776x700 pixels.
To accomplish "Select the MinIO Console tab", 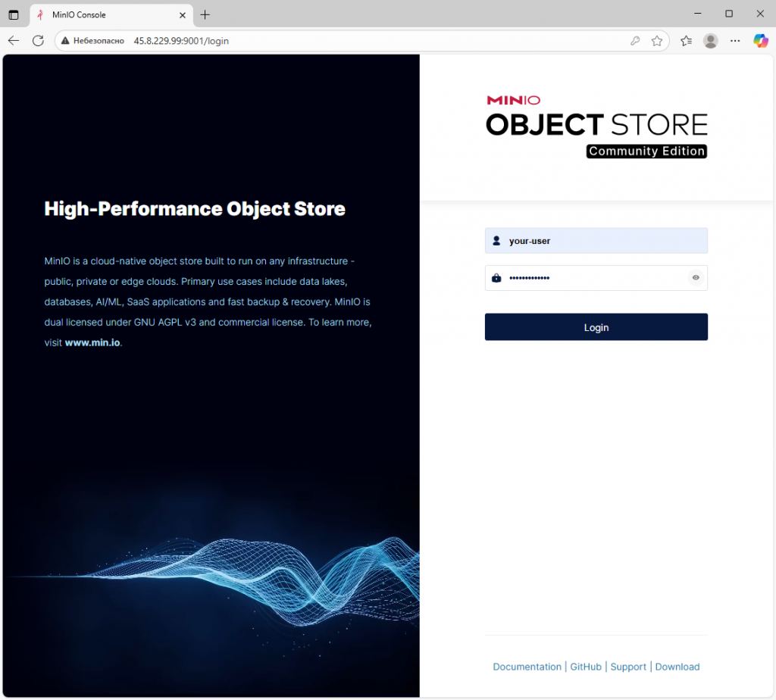I will [x=106, y=14].
